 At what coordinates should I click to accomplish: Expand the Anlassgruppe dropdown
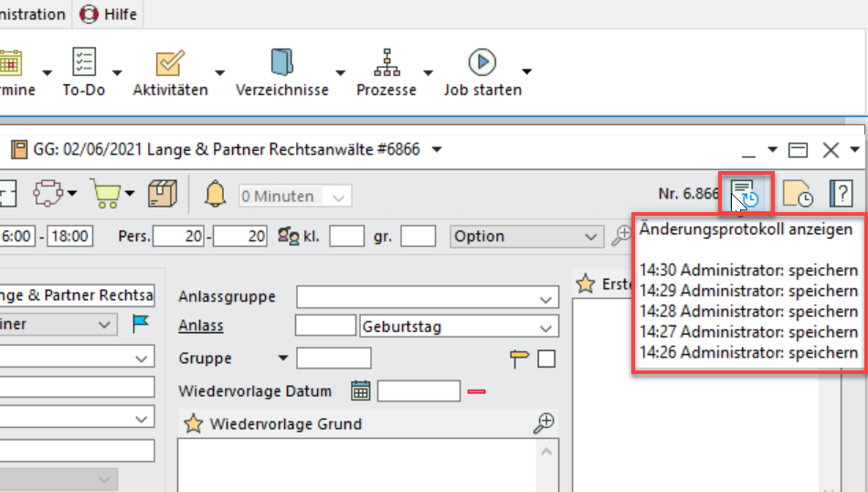(546, 298)
